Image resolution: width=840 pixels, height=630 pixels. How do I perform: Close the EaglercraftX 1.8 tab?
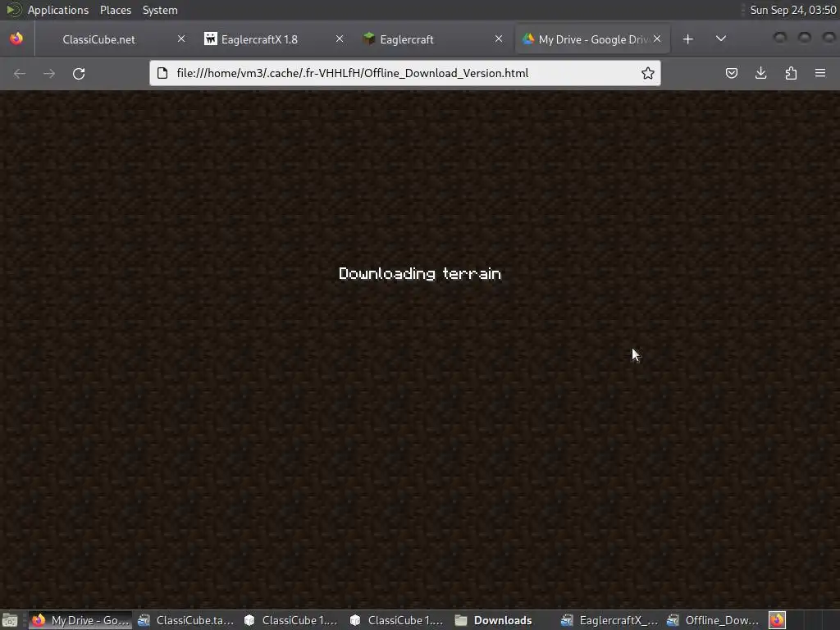340,39
